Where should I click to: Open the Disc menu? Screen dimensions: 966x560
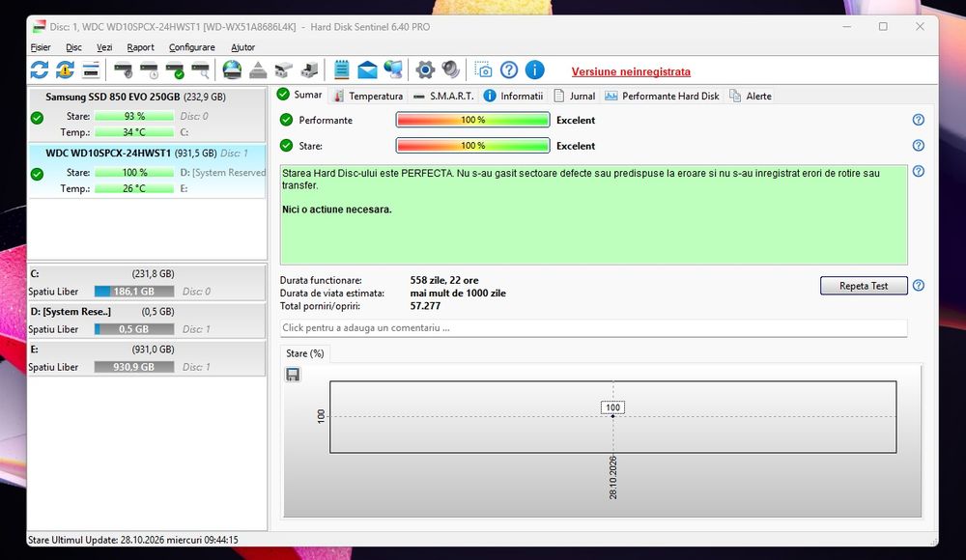click(74, 47)
